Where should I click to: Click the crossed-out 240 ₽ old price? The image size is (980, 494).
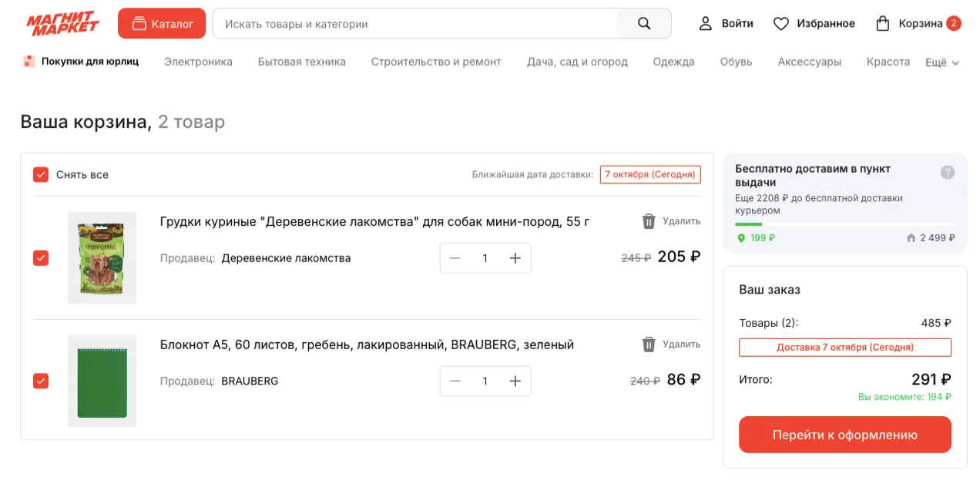click(x=645, y=381)
